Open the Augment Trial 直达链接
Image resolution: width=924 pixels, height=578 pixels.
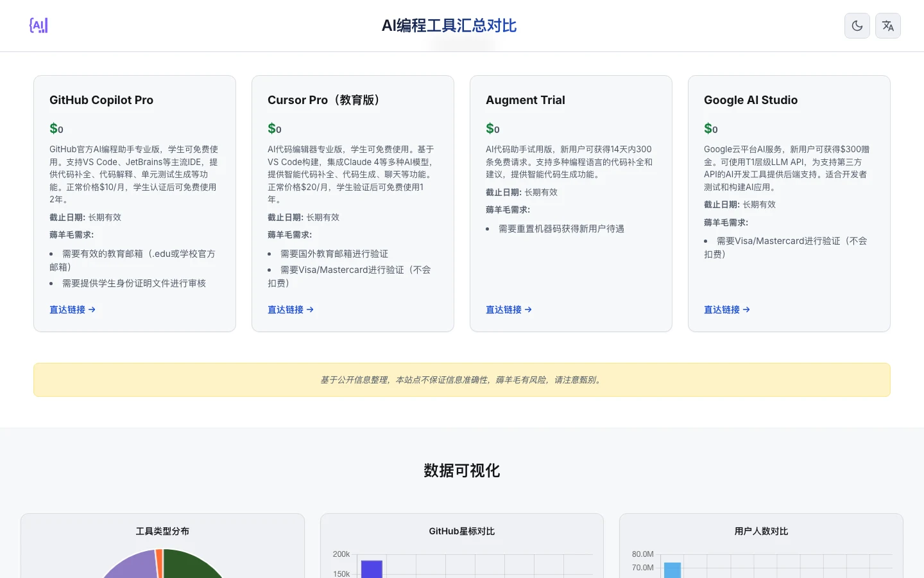coord(509,310)
